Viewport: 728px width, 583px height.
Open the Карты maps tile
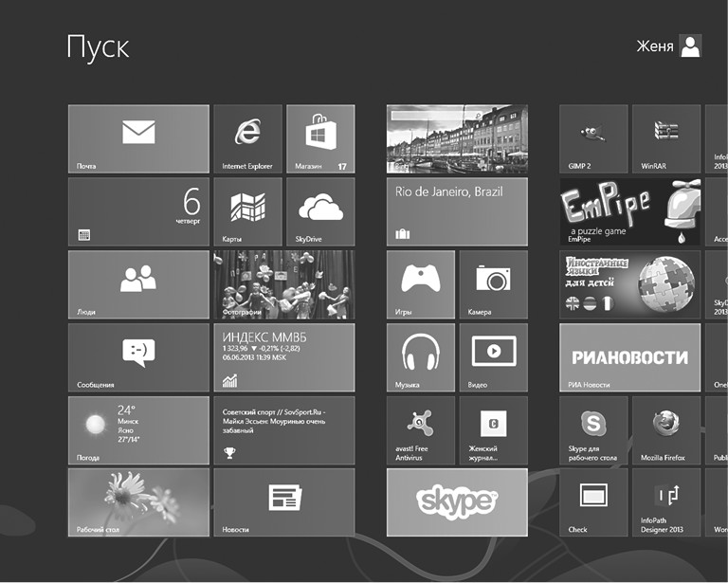[247, 212]
